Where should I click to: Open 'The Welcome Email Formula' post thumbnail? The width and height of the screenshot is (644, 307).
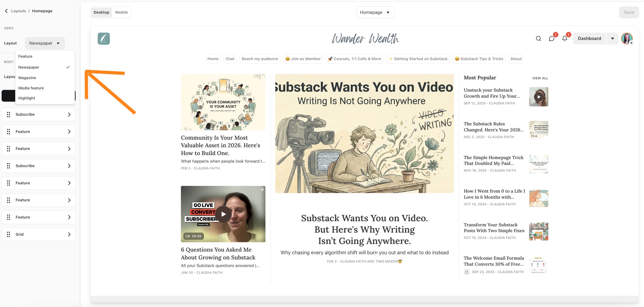(538, 265)
